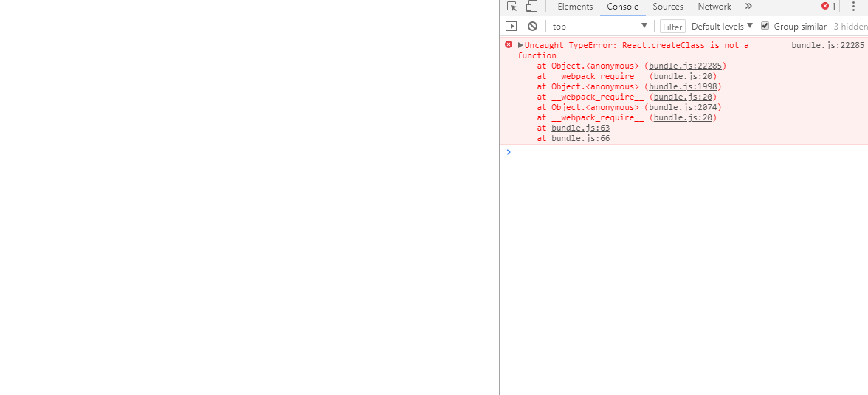
Task: Toggle the Group similar checkbox
Action: [x=765, y=26]
